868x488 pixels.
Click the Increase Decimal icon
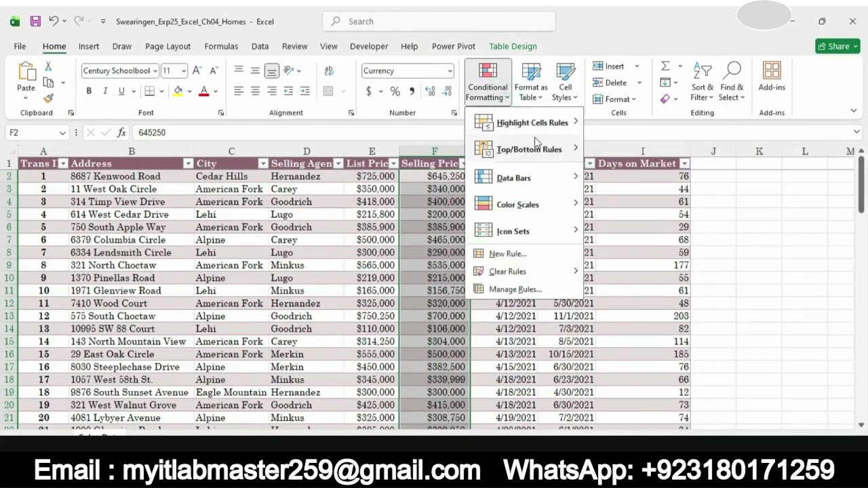click(430, 91)
